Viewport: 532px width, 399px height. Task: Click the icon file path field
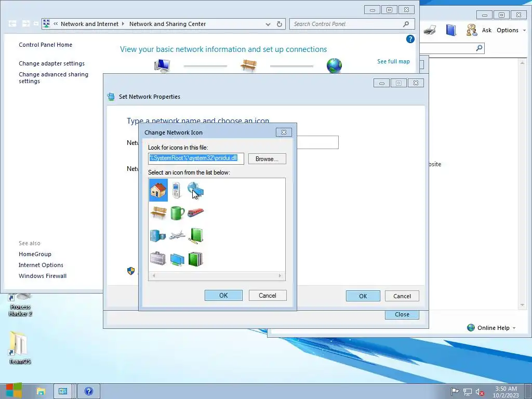(196, 158)
